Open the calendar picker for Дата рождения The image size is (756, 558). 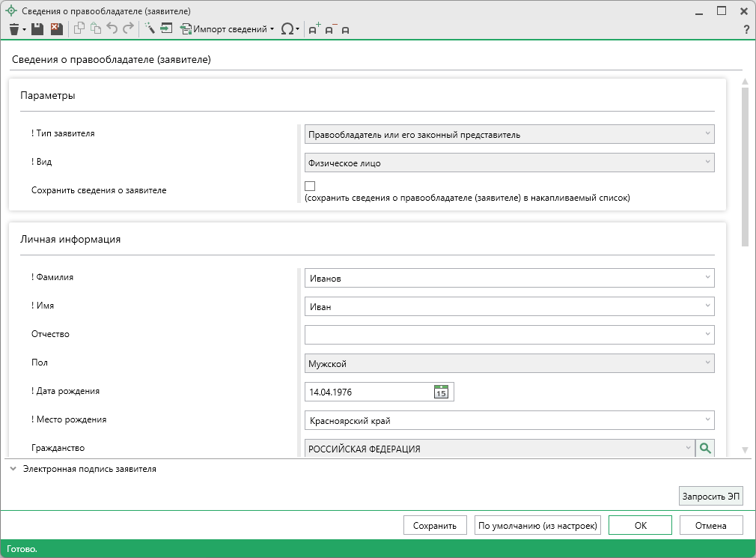pyautogui.click(x=441, y=392)
